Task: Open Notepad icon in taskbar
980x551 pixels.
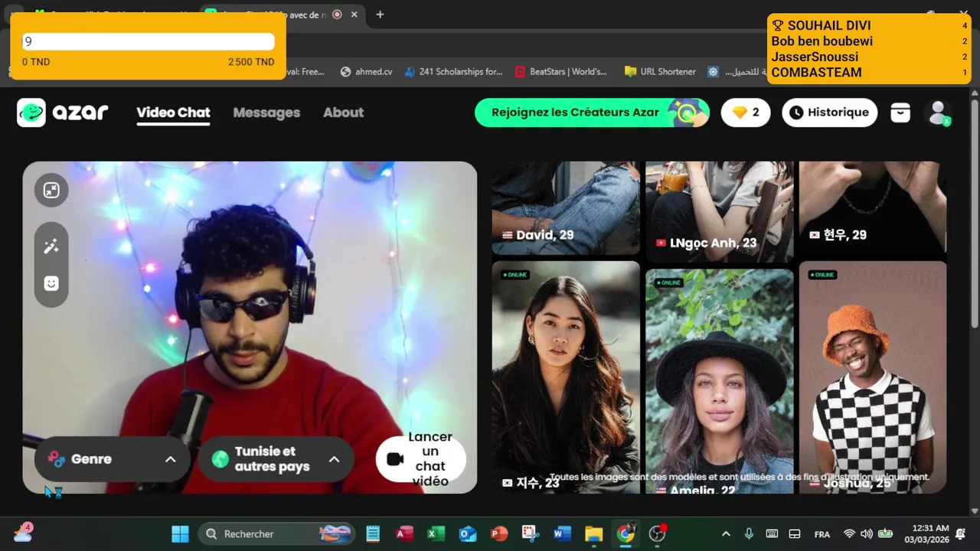Action: [373, 533]
